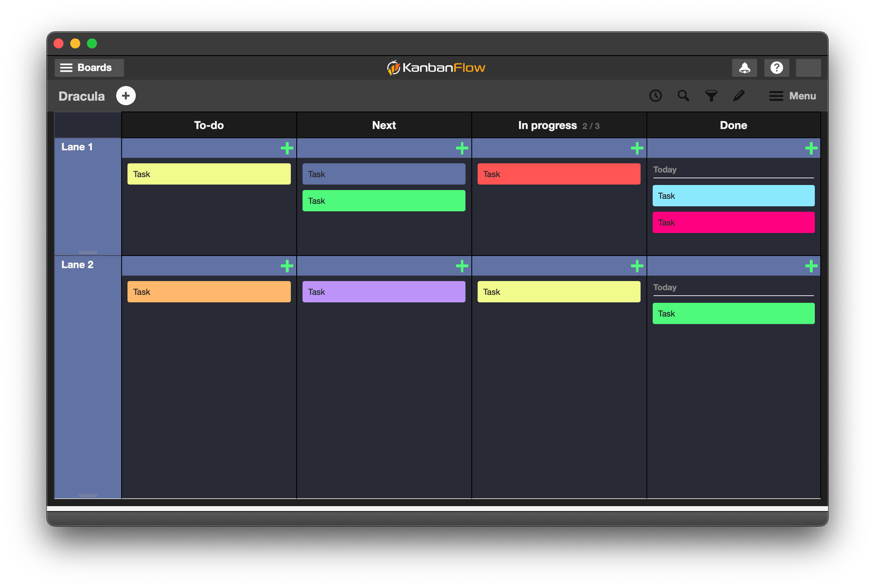Screen dimensions: 875x588
Task: Add a task to Done in Lane 2
Action: click(x=811, y=266)
